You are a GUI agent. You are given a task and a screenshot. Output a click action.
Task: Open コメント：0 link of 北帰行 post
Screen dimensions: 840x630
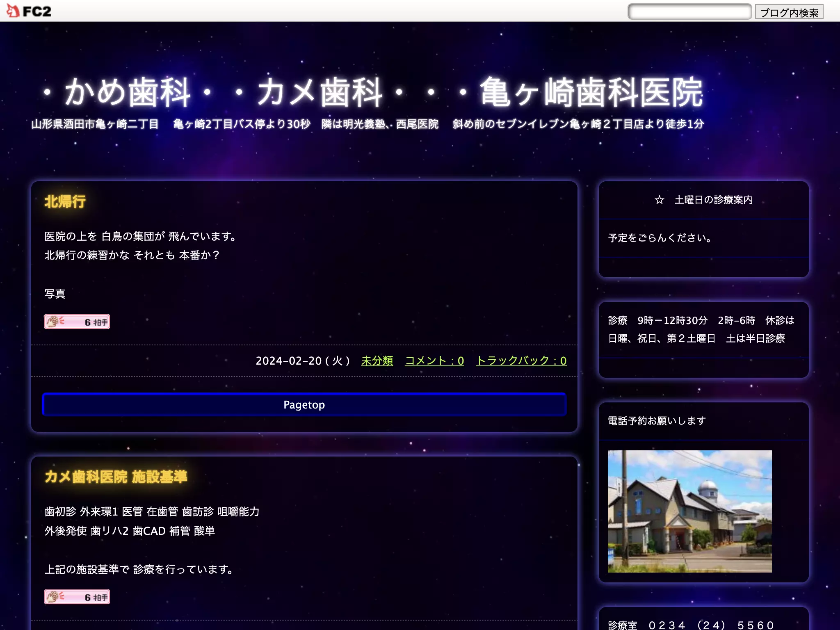pyautogui.click(x=434, y=361)
